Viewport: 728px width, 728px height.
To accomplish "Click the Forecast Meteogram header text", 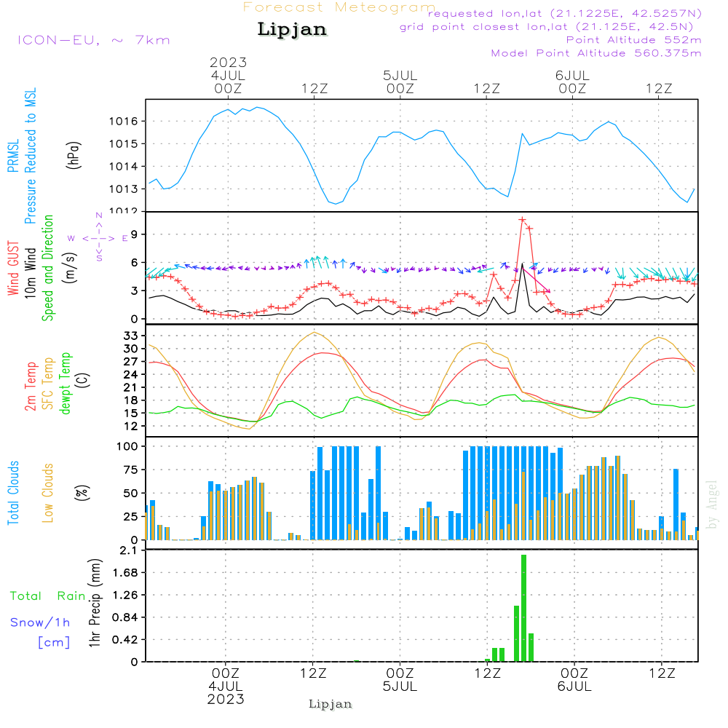I will point(339,7).
